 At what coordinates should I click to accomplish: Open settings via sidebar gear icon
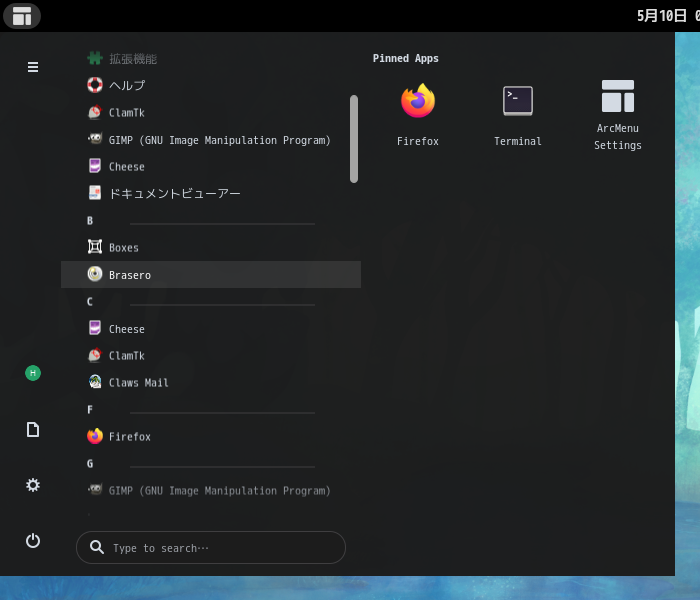pos(33,485)
